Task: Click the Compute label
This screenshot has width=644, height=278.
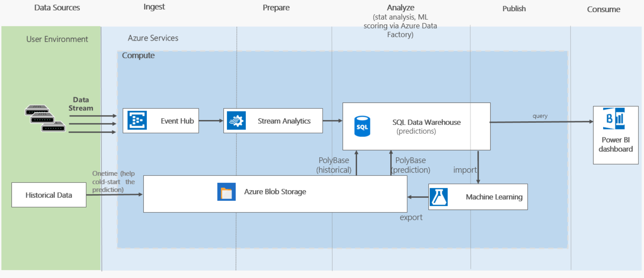Action: 138,55
